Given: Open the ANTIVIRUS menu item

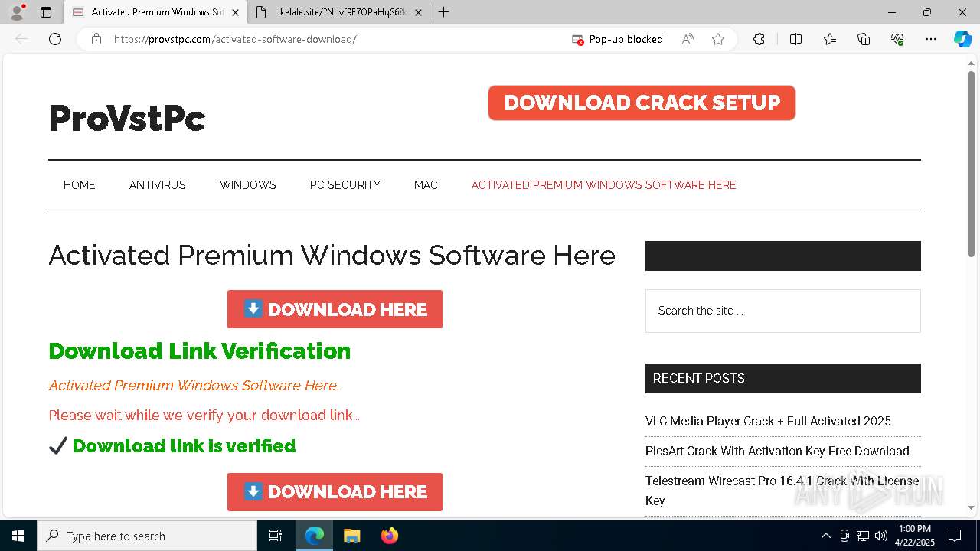Looking at the screenshot, I should [158, 185].
